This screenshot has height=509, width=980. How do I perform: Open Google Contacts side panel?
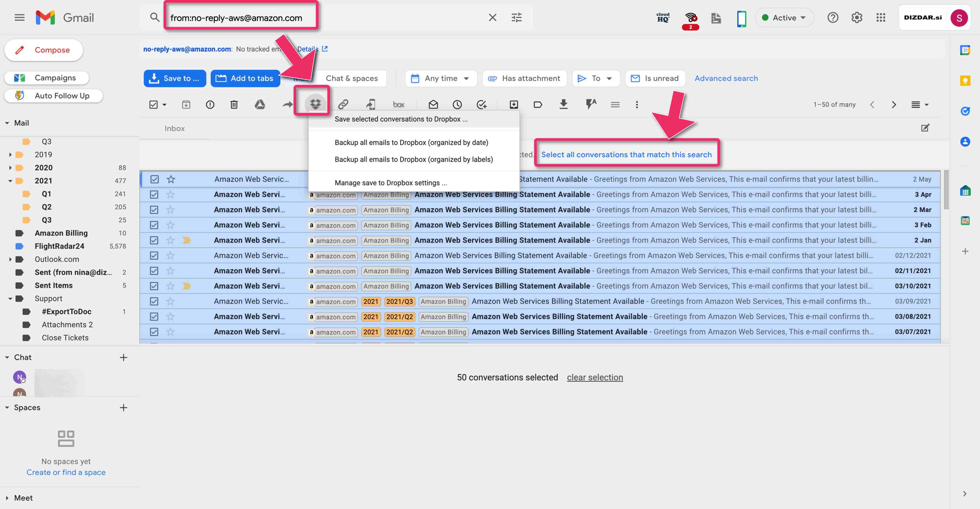point(965,142)
